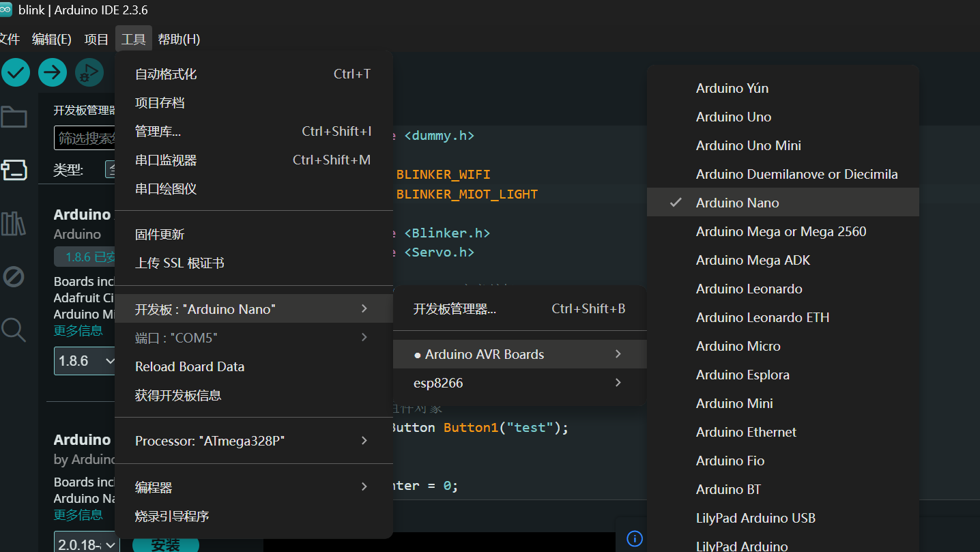Image resolution: width=980 pixels, height=552 pixels.
Task: Select Arduino Uno board
Action: (783, 117)
